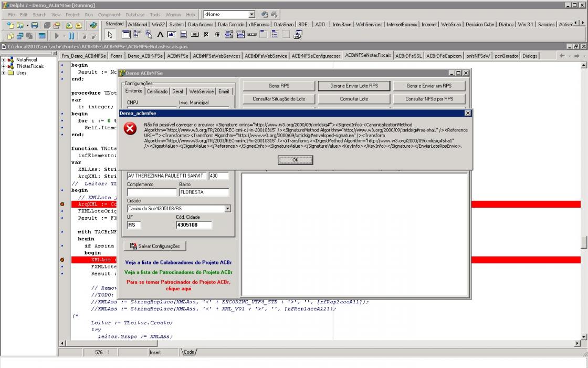Screen dimensions: 588x368
Task: Click the Pause program icon
Action: tap(71, 36)
